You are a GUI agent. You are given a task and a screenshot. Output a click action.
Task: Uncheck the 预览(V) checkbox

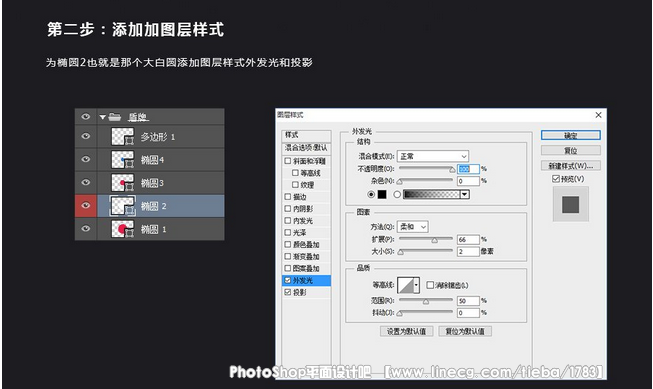point(556,179)
